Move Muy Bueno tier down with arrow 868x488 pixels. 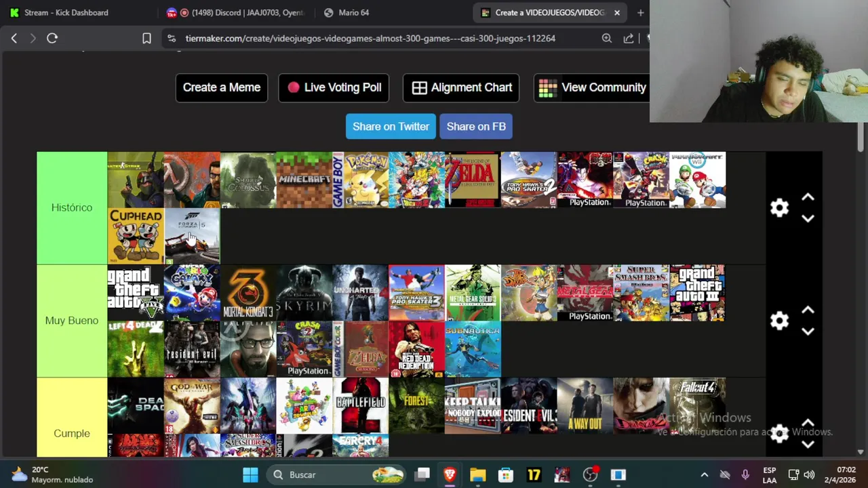coord(808,331)
